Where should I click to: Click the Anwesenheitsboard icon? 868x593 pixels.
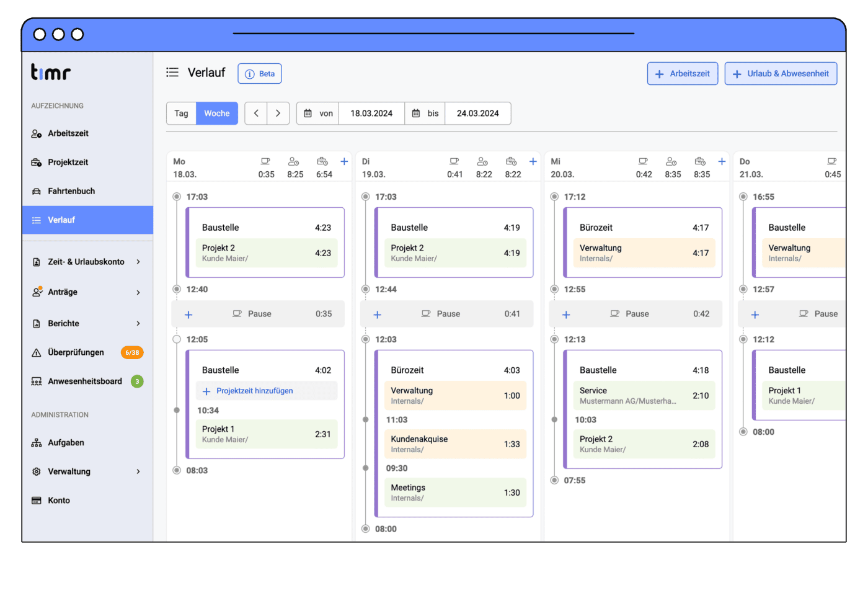[37, 381]
